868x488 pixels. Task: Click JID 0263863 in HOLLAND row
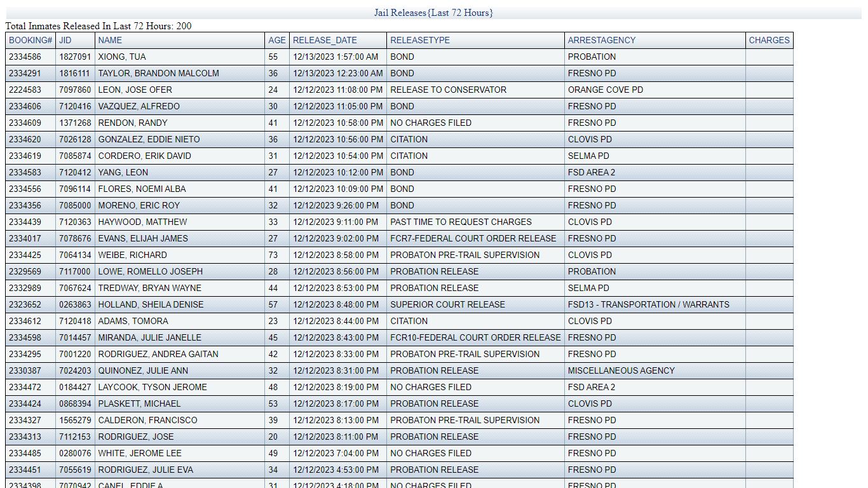(x=75, y=304)
